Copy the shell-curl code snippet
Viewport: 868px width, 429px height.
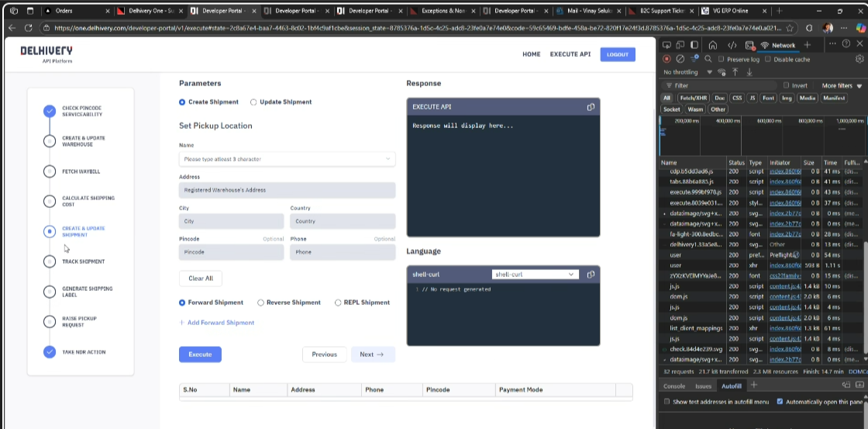591,275
